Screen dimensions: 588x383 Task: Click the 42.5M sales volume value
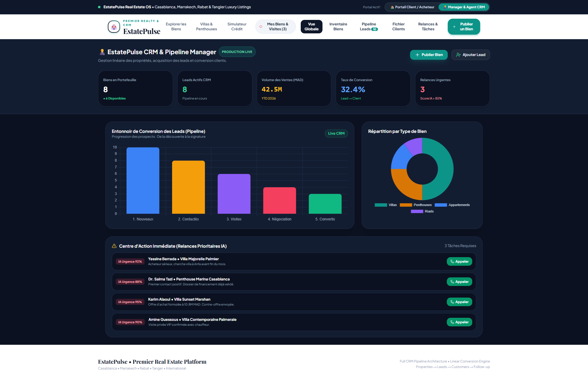click(x=272, y=89)
